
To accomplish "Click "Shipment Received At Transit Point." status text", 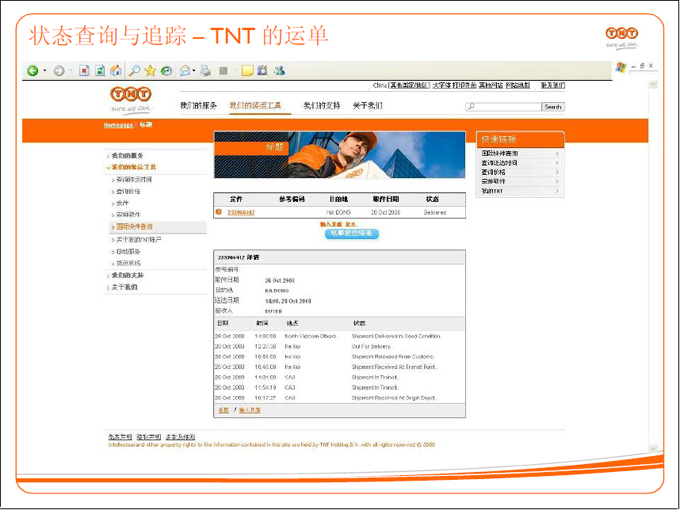I will tap(395, 367).
